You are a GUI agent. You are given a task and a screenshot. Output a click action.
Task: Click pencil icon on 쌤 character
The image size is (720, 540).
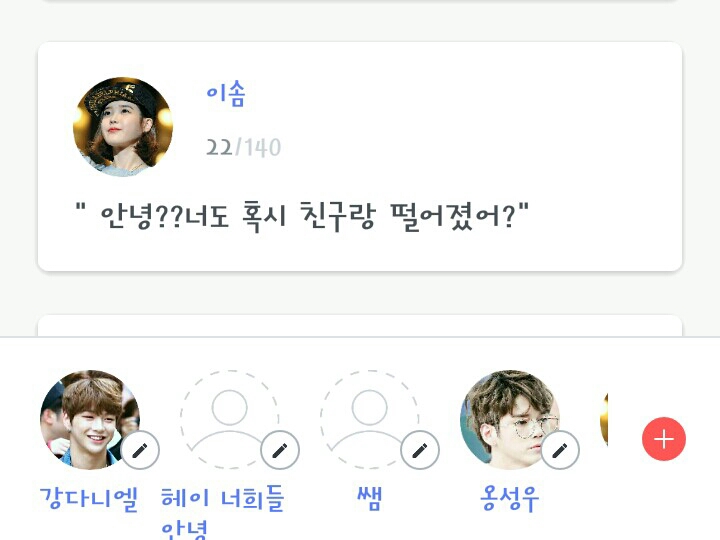click(x=420, y=450)
